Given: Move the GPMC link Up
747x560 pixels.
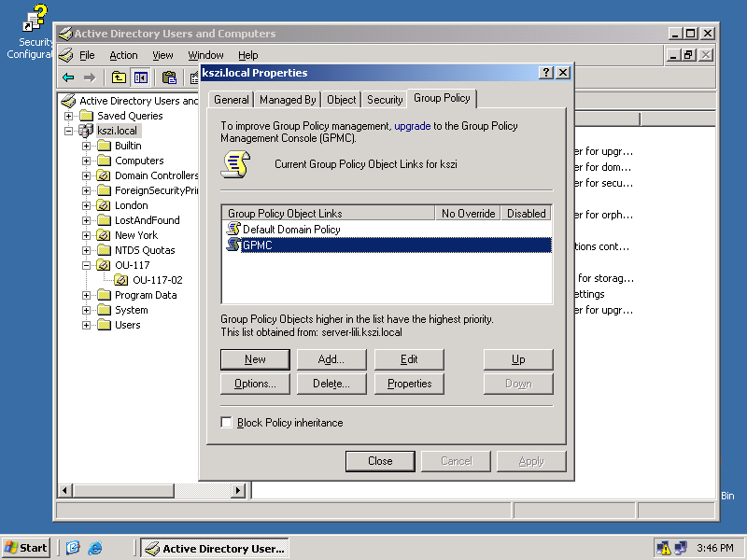Looking at the screenshot, I should point(518,359).
